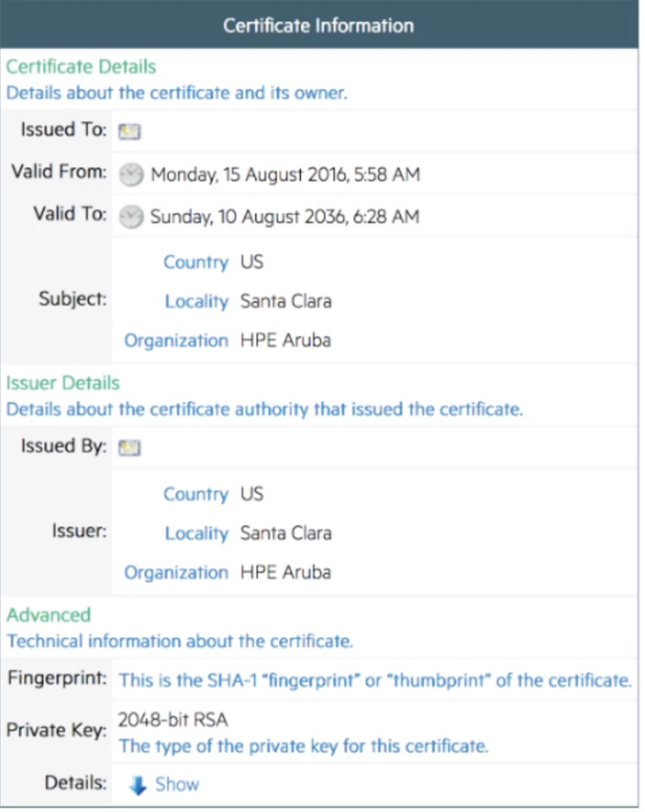Click the Certificate Details section heading
Screen dimensions: 645x812
tap(81, 67)
